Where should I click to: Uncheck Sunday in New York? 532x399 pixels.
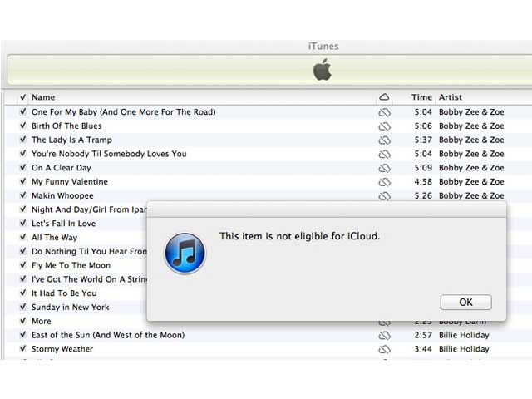pyautogui.click(x=22, y=307)
